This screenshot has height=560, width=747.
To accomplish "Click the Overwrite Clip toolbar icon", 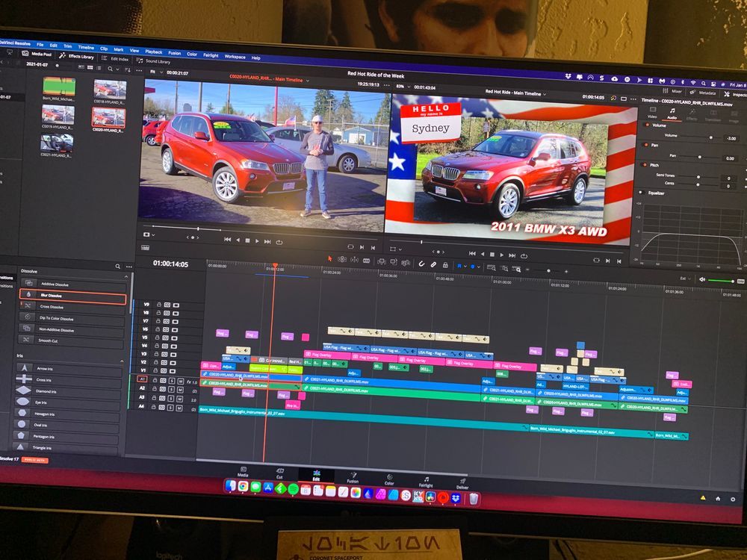I will coord(394,261).
